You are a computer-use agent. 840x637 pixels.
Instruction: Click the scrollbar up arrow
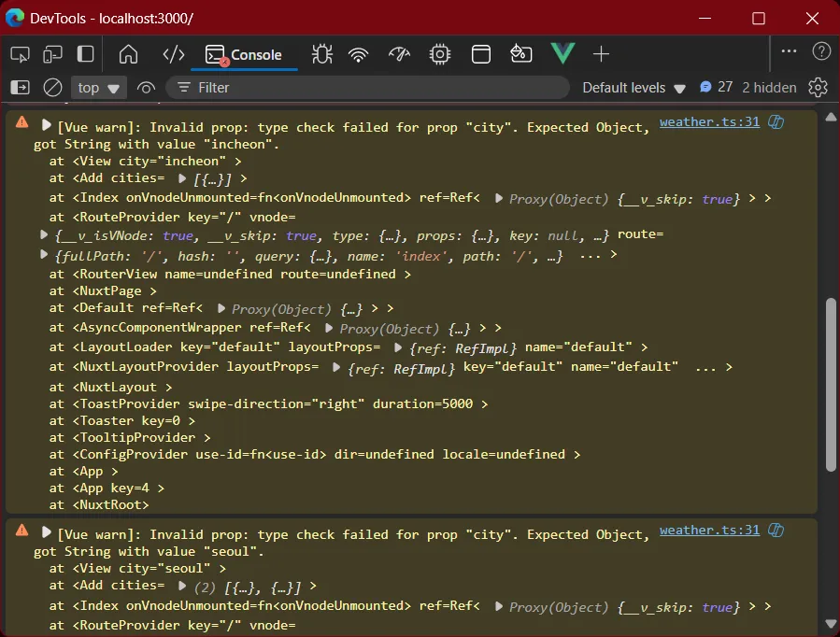831,117
